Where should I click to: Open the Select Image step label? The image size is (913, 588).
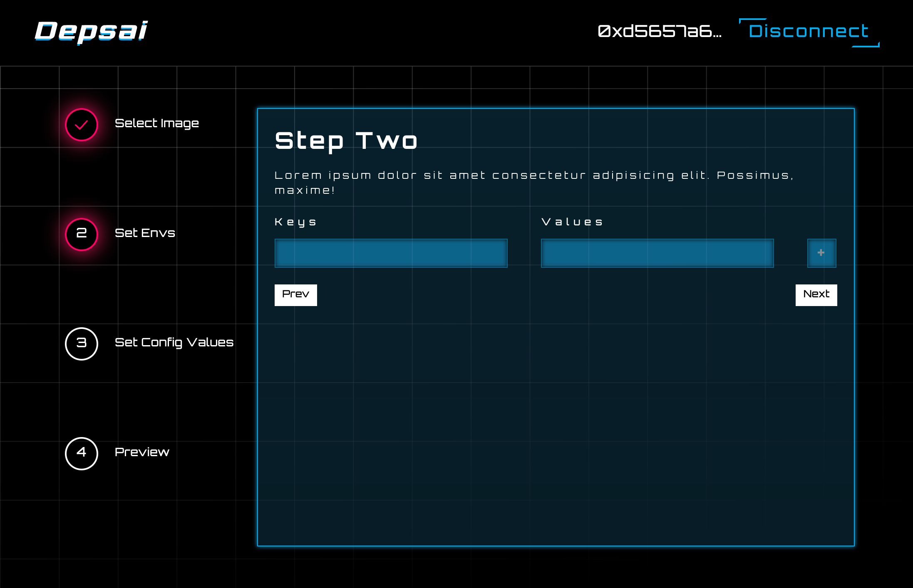point(157,124)
